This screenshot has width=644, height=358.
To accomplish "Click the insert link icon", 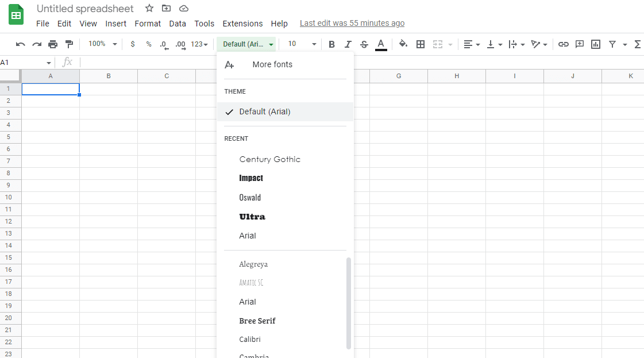I will [x=563, y=44].
